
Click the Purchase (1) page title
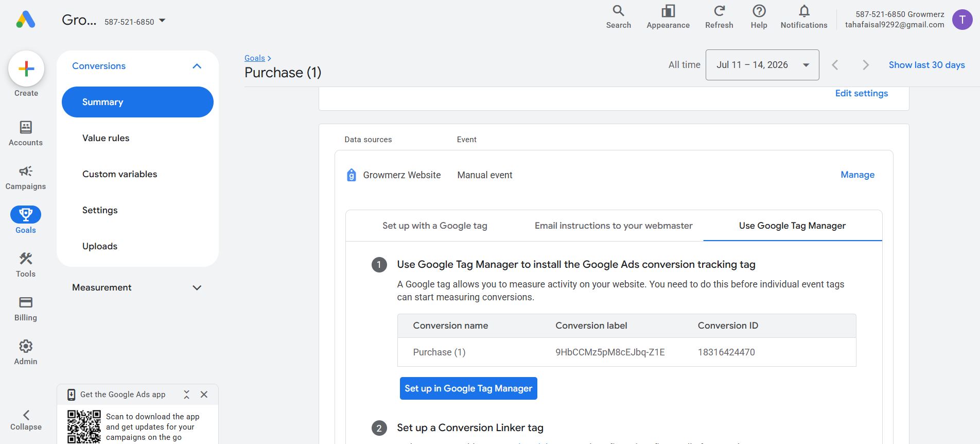[x=283, y=73]
